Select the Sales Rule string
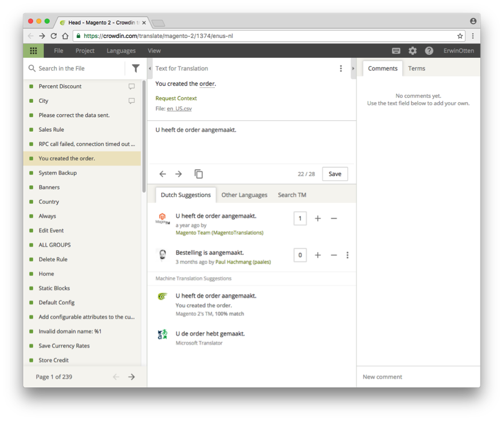The image size is (504, 421). click(x=82, y=130)
